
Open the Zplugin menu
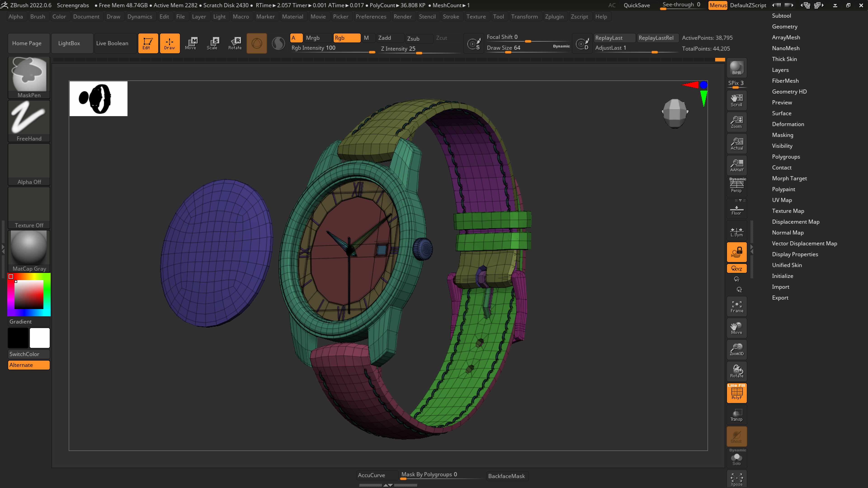pos(554,16)
